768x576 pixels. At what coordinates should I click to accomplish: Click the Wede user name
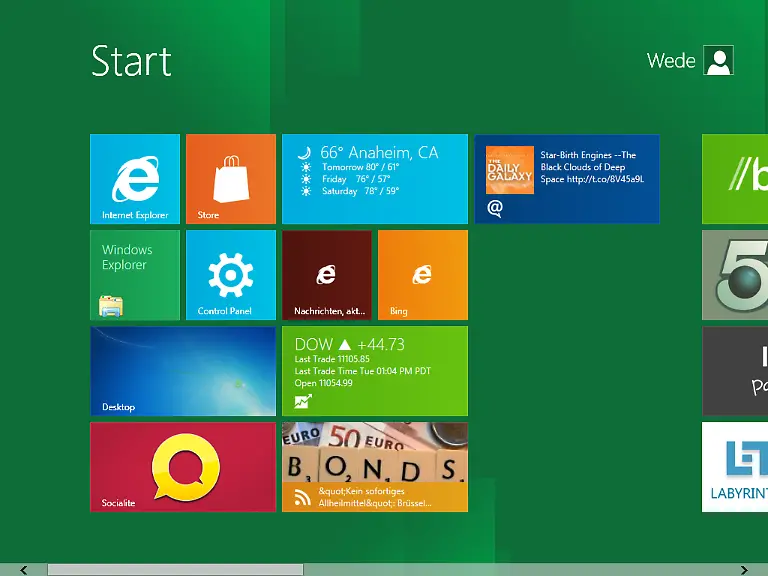tap(671, 61)
